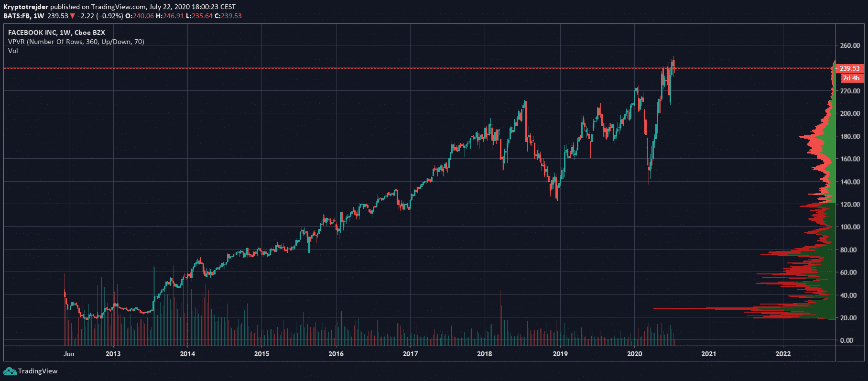This screenshot has width=868, height=381.
Task: Click the red down-triangle change indicator
Action: pos(73,16)
